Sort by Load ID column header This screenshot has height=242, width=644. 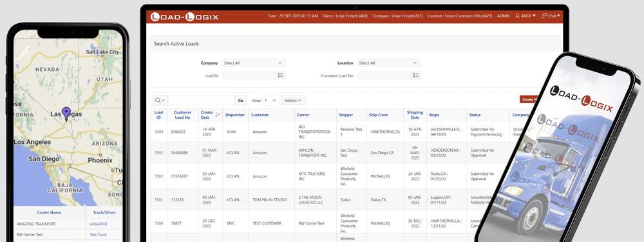click(x=158, y=115)
